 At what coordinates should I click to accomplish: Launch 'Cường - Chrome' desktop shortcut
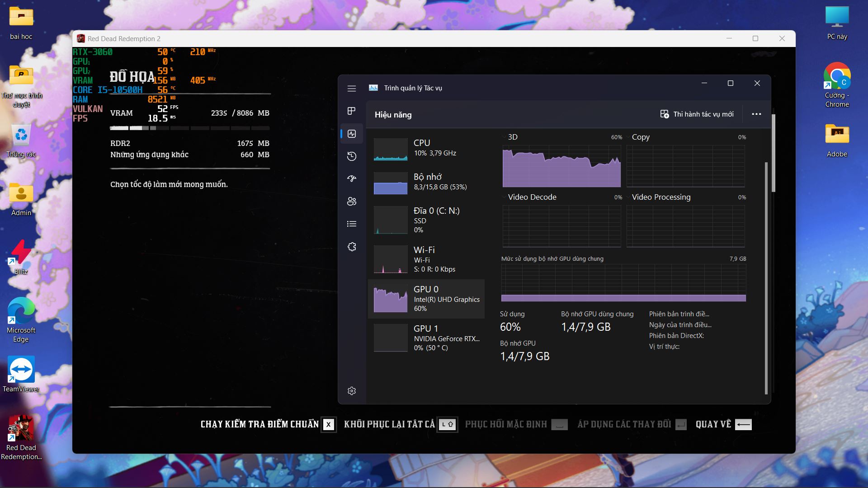[x=837, y=85]
